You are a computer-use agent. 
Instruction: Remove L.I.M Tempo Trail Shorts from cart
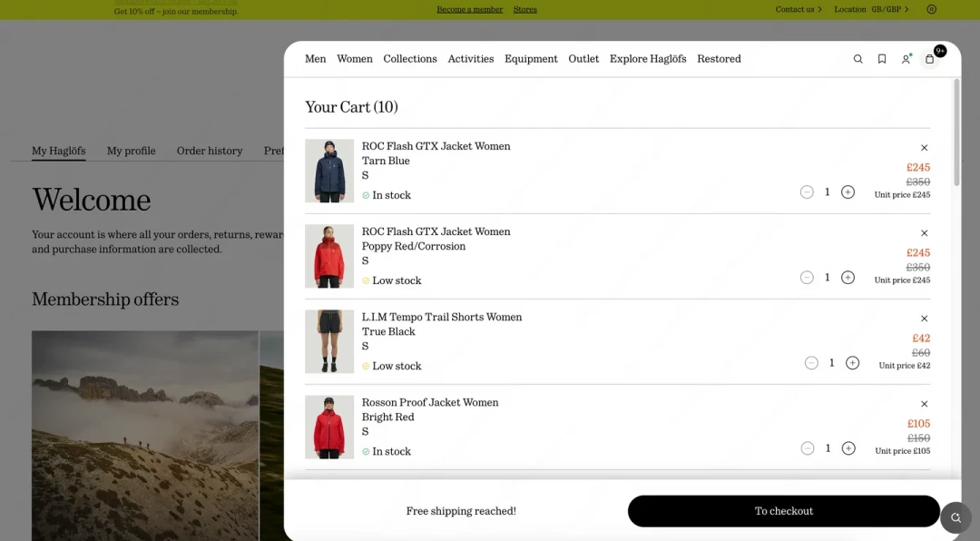point(925,319)
